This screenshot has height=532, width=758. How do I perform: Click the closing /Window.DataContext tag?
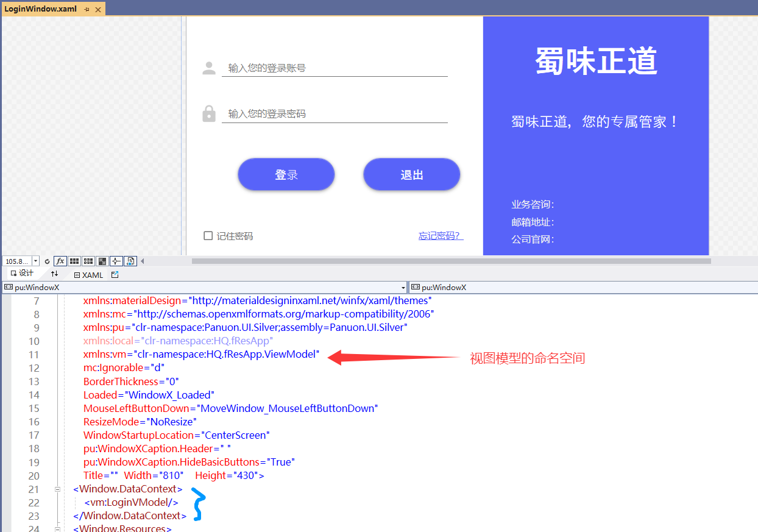[130, 516]
